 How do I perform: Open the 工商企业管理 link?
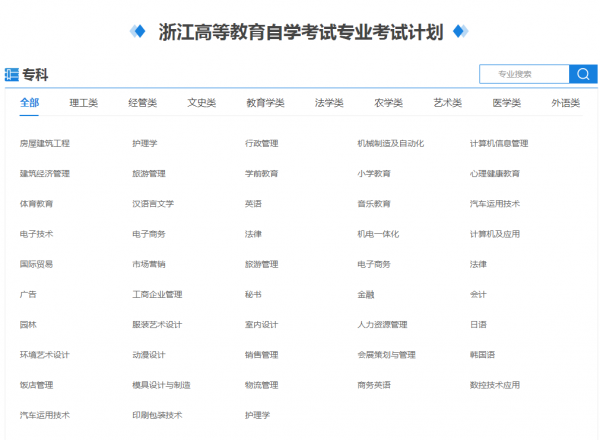(157, 295)
